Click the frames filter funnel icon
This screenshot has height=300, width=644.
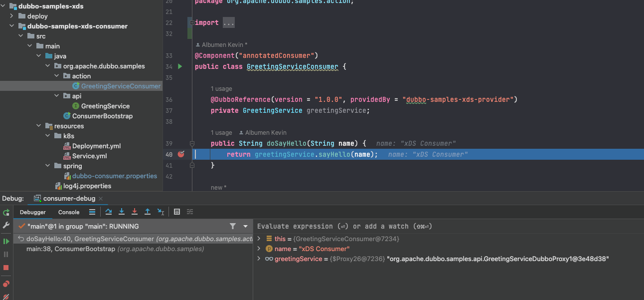[x=233, y=226]
